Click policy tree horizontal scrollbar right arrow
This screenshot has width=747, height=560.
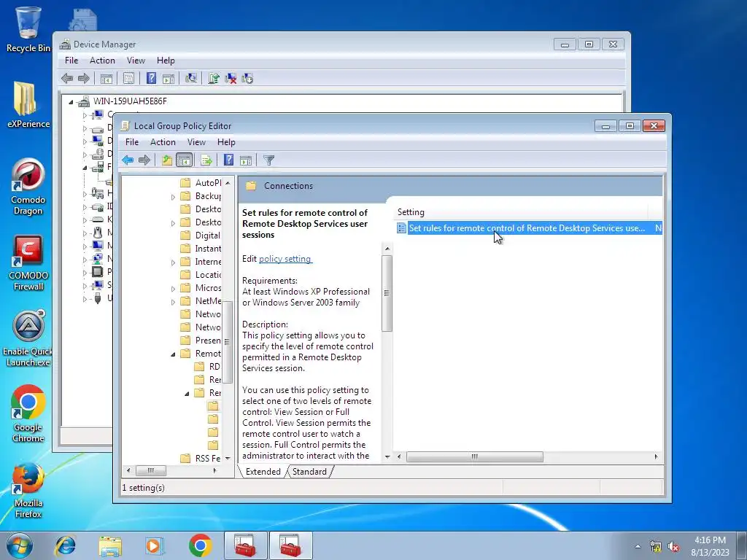[x=215, y=470]
